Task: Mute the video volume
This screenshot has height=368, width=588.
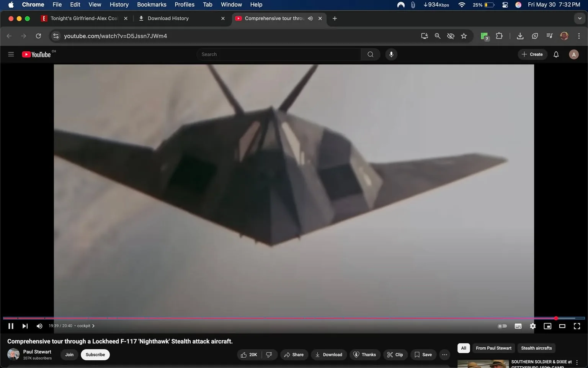Action: (x=39, y=326)
